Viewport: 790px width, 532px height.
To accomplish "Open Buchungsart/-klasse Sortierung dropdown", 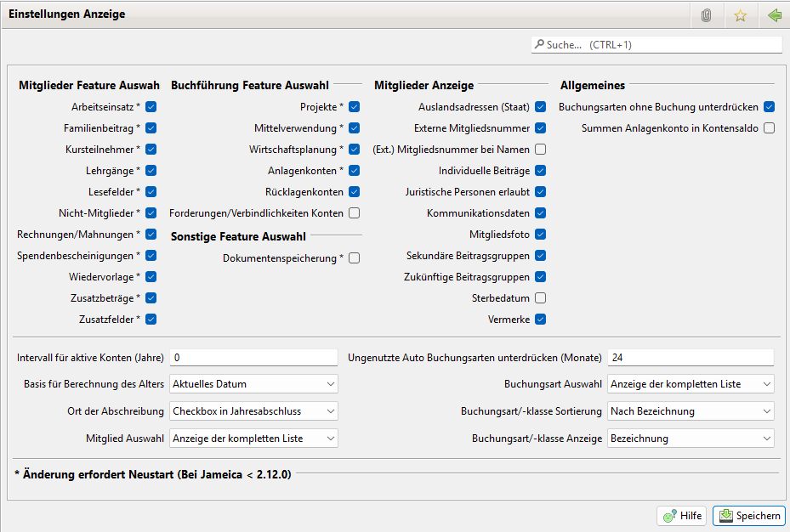I will 691,411.
